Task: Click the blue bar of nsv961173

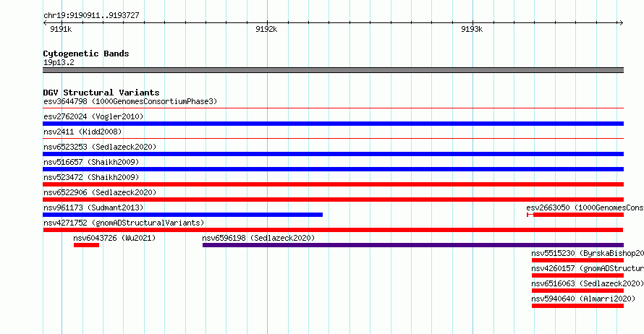Action: click(x=183, y=215)
